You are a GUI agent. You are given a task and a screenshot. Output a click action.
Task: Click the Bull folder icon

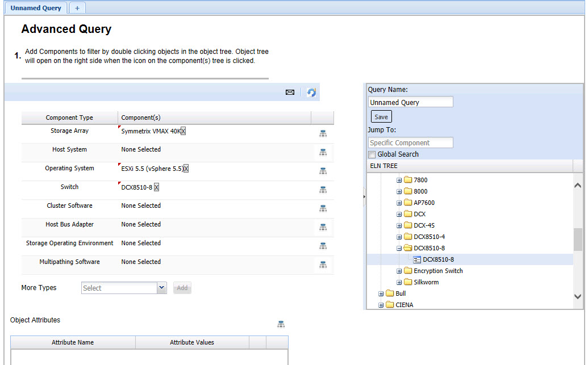pyautogui.click(x=390, y=293)
